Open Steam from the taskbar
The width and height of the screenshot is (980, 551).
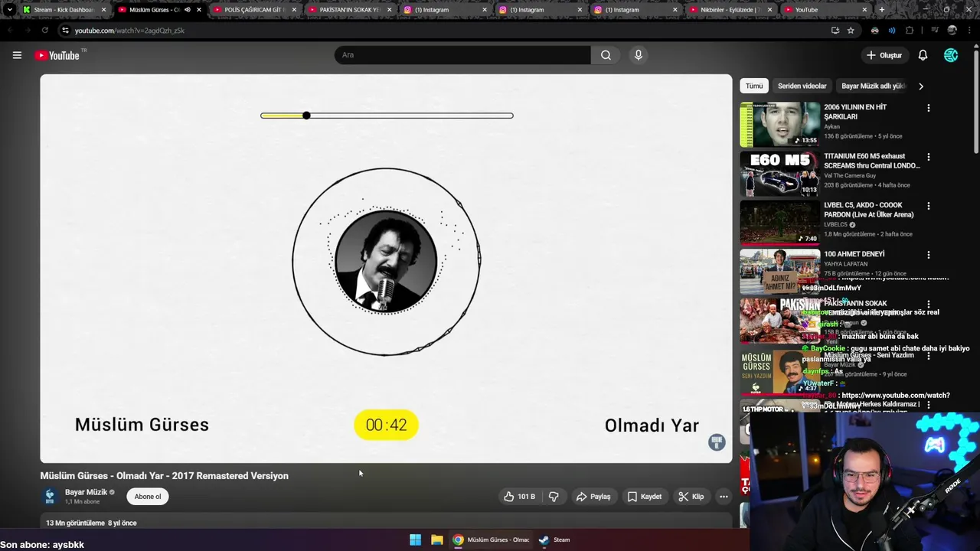click(x=554, y=540)
